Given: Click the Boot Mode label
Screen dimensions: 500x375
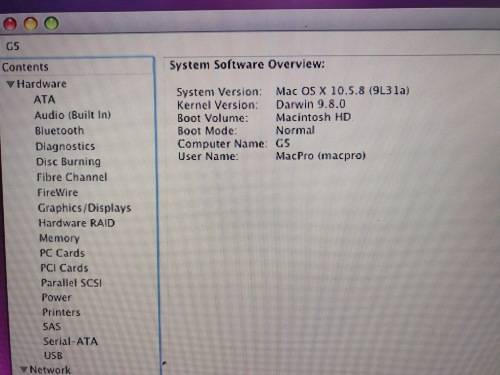Looking at the screenshot, I should [x=207, y=131].
